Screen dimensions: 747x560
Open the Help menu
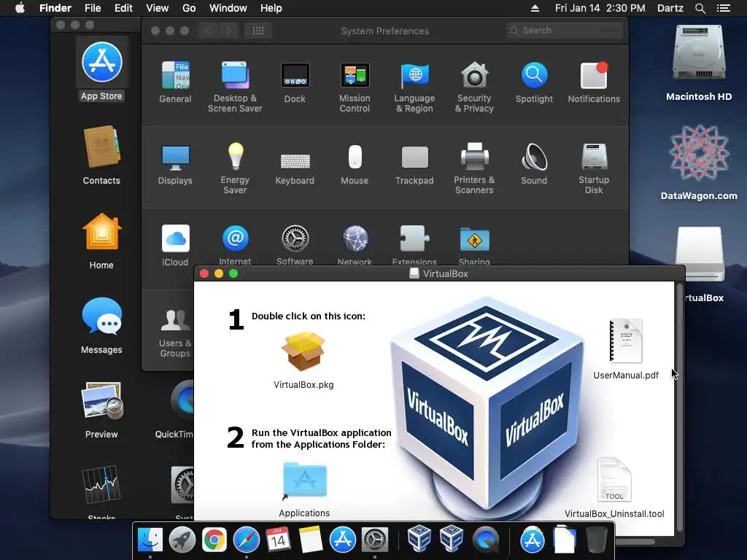271,8
